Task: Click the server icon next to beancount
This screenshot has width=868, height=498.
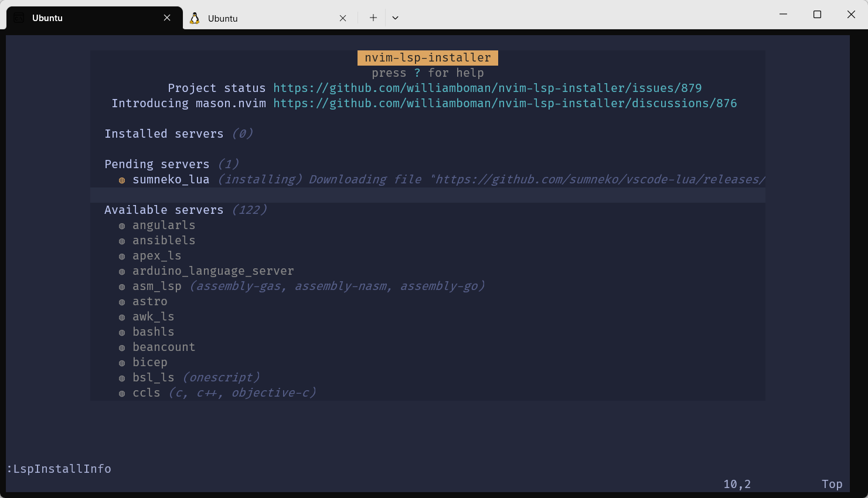Action: tap(121, 347)
